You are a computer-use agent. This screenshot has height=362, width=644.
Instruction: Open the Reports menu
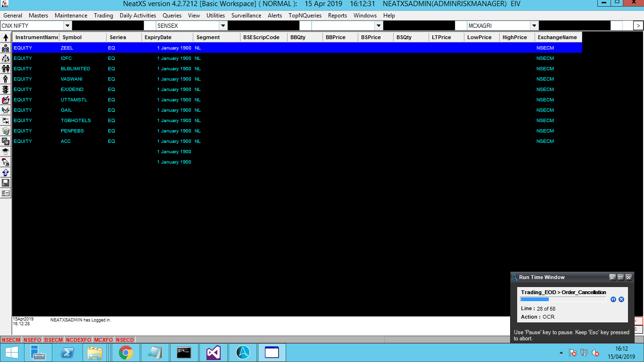click(338, 16)
